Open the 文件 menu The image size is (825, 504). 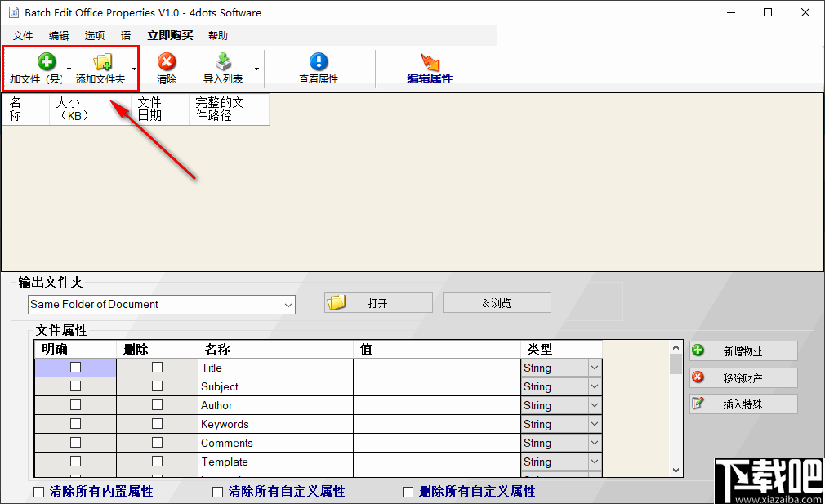(23, 35)
